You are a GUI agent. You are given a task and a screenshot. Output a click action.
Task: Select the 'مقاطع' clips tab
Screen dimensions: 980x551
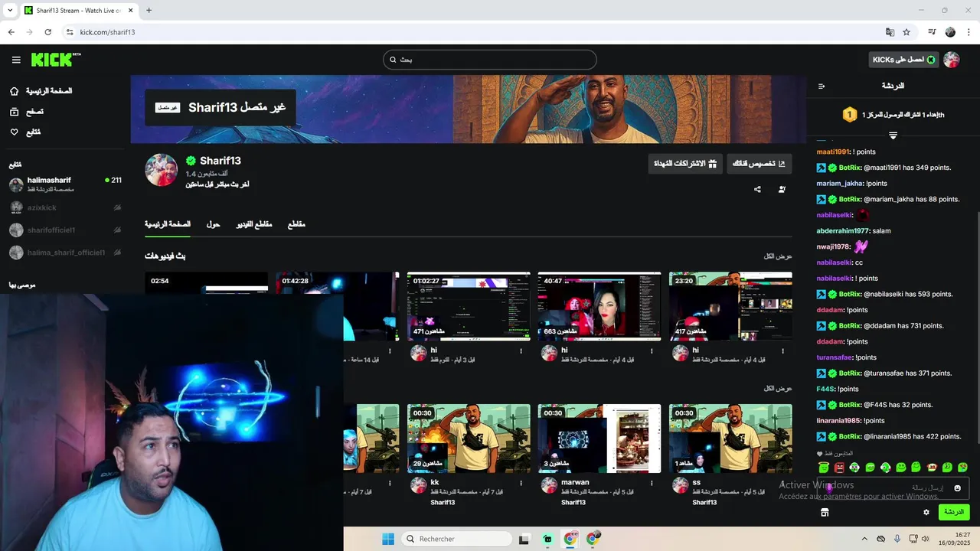pyautogui.click(x=296, y=224)
